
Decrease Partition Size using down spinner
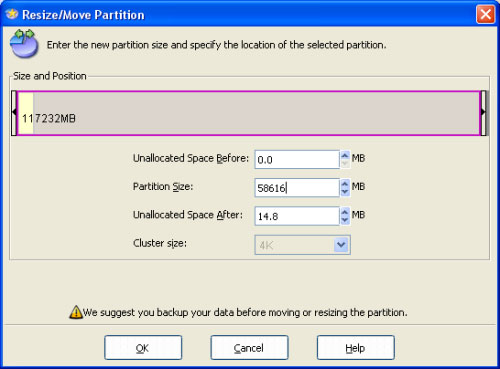(345, 192)
